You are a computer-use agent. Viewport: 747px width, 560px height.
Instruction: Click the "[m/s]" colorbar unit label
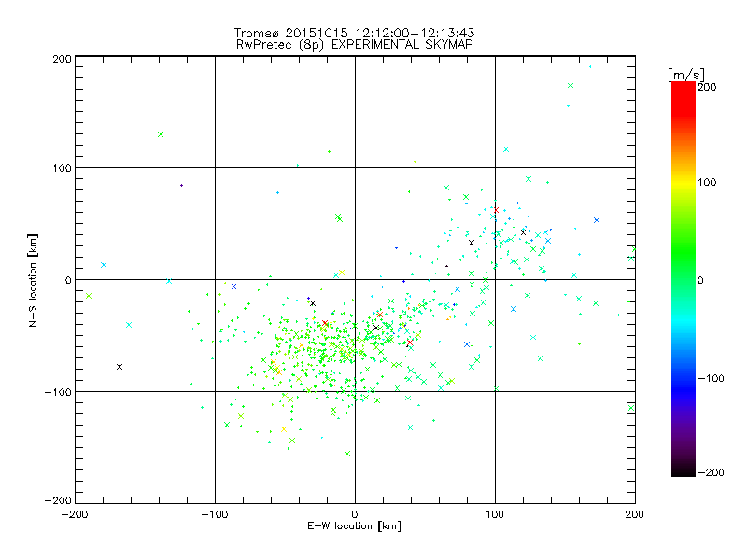(685, 75)
